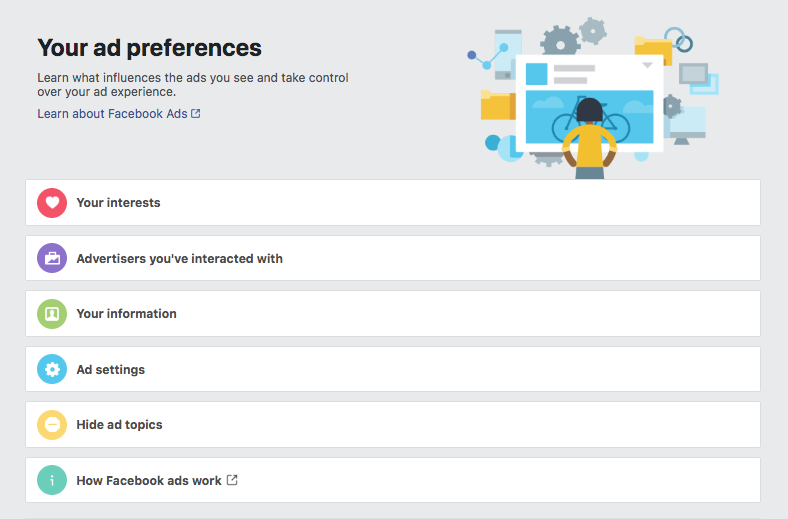788x519 pixels.
Task: Open the Learn about Facebook Ads link
Action: 112,114
